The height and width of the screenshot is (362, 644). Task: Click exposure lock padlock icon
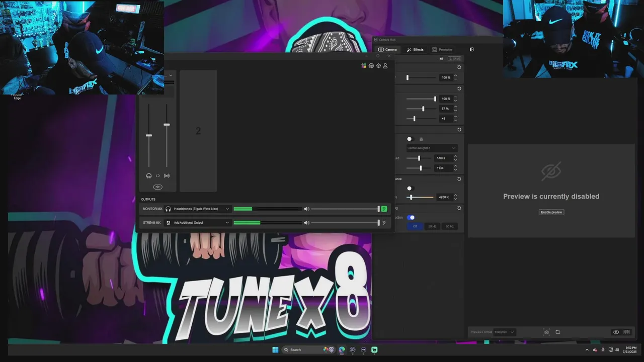pyautogui.click(x=421, y=139)
